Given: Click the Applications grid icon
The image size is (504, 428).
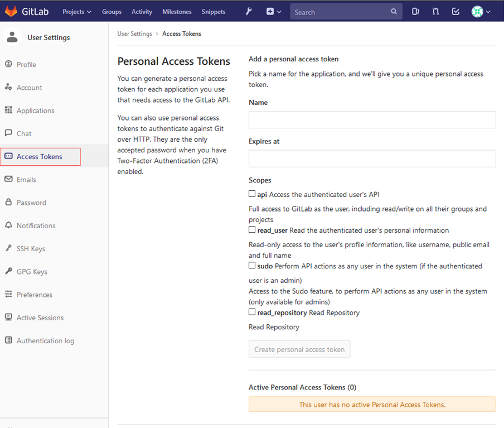Looking at the screenshot, I should 9,110.
